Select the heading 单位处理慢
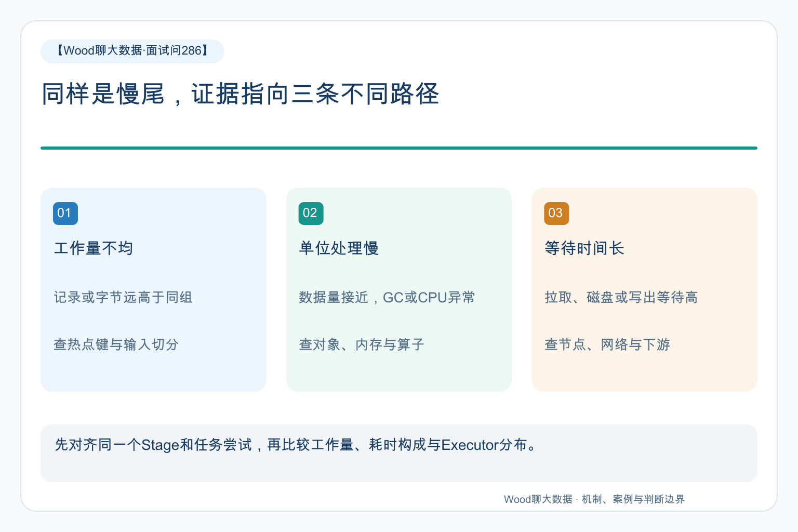The width and height of the screenshot is (798, 532). (x=339, y=248)
